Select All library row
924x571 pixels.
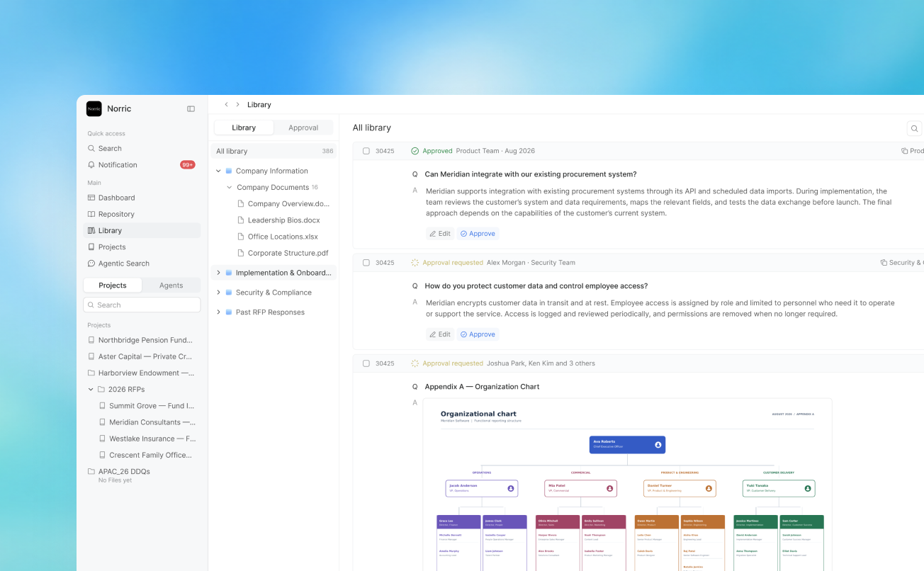click(x=274, y=151)
